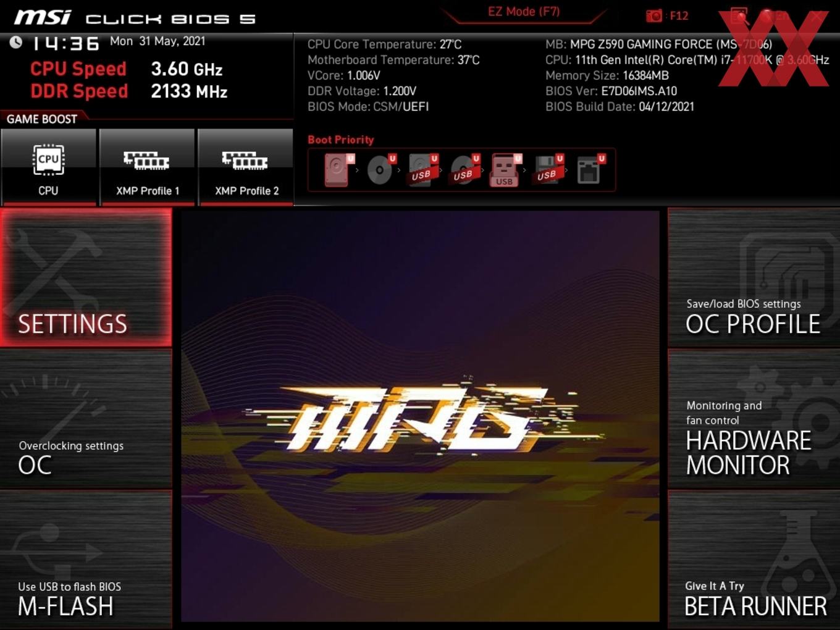Image resolution: width=840 pixels, height=630 pixels.
Task: Select the USB floppy boot device icon
Action: (x=548, y=170)
